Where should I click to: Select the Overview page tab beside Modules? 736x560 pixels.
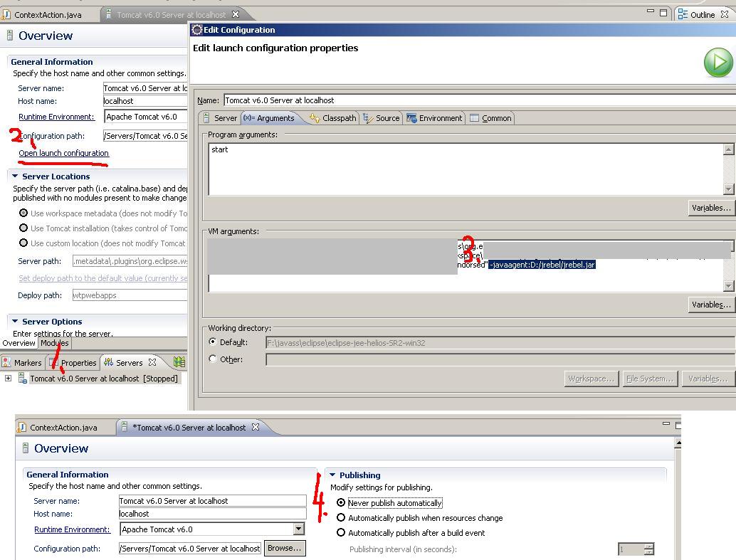pyautogui.click(x=19, y=343)
